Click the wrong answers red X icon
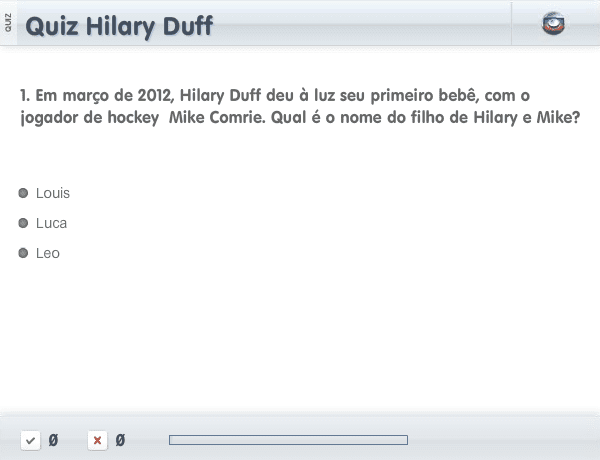600x460 pixels. point(97,440)
